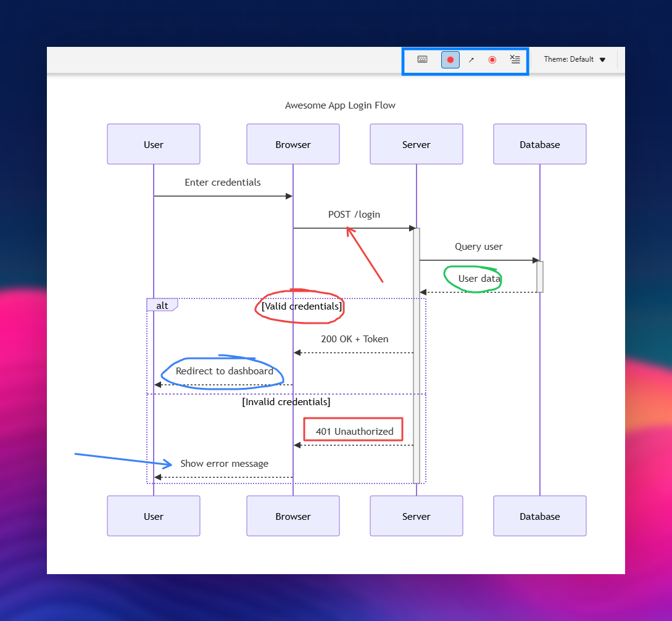This screenshot has height=621, width=672.
Task: Click the Enter credentials message label
Action: point(222,183)
